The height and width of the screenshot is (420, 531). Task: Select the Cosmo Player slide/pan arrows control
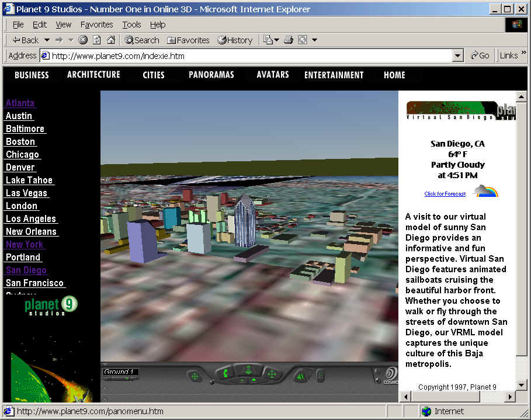(271, 374)
